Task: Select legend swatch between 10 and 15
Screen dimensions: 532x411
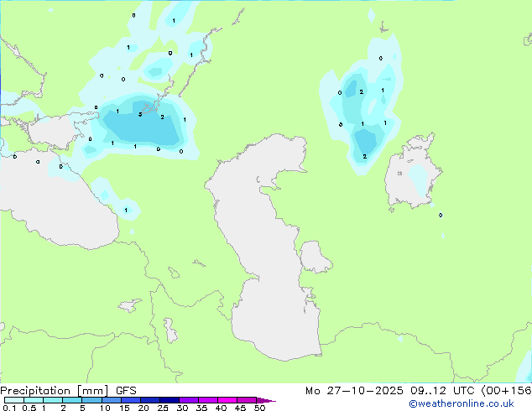Action: click(111, 400)
